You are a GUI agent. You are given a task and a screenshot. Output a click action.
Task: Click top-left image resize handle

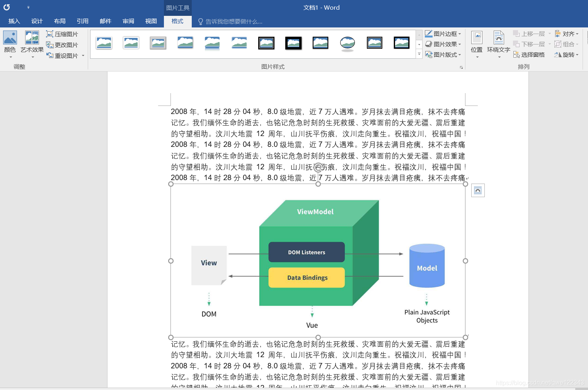[x=171, y=184]
